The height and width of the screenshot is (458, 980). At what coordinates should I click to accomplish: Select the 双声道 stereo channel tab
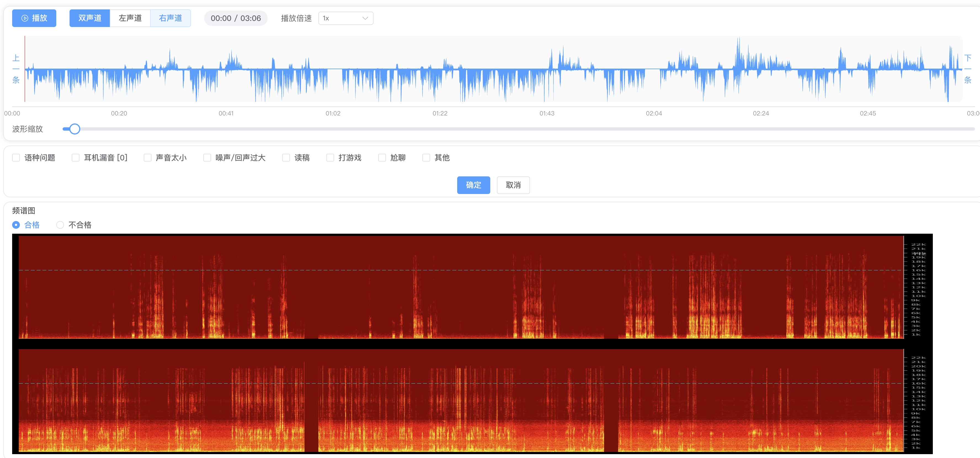click(x=90, y=18)
